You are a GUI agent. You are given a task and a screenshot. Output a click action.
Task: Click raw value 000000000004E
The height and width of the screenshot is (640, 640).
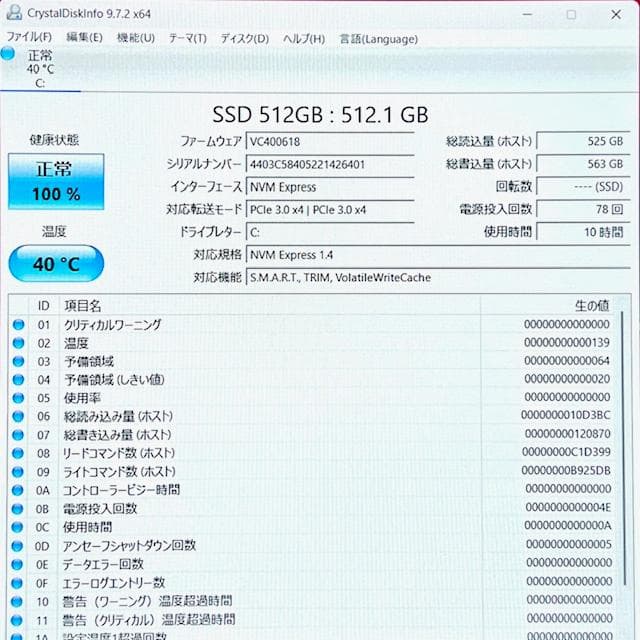point(569,507)
